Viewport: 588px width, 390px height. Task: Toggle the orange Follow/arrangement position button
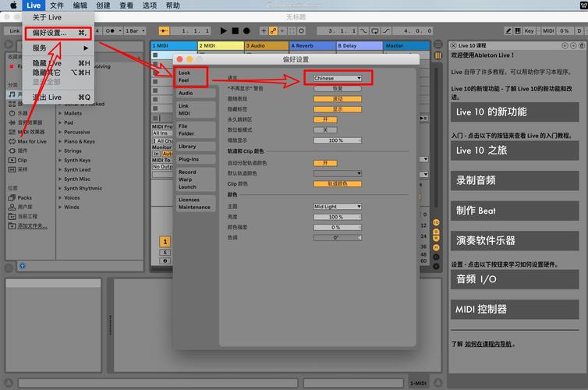(x=164, y=30)
